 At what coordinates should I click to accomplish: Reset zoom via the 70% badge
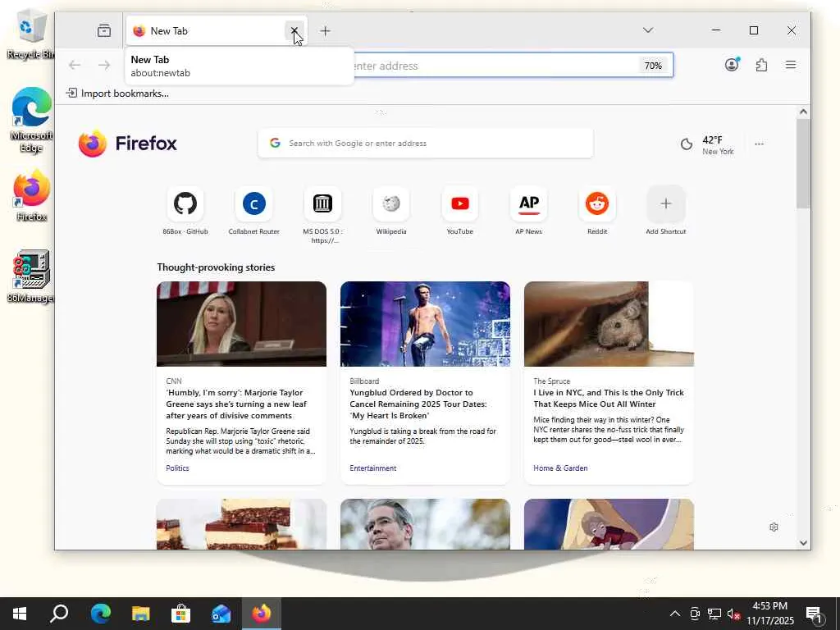(x=653, y=66)
